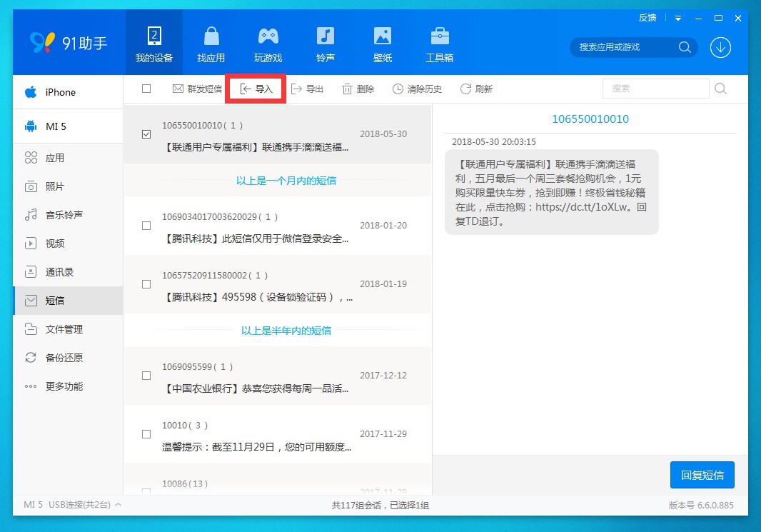761x532 pixels.
Task: Open 通讯录 in the sidebar
Action: point(59,272)
